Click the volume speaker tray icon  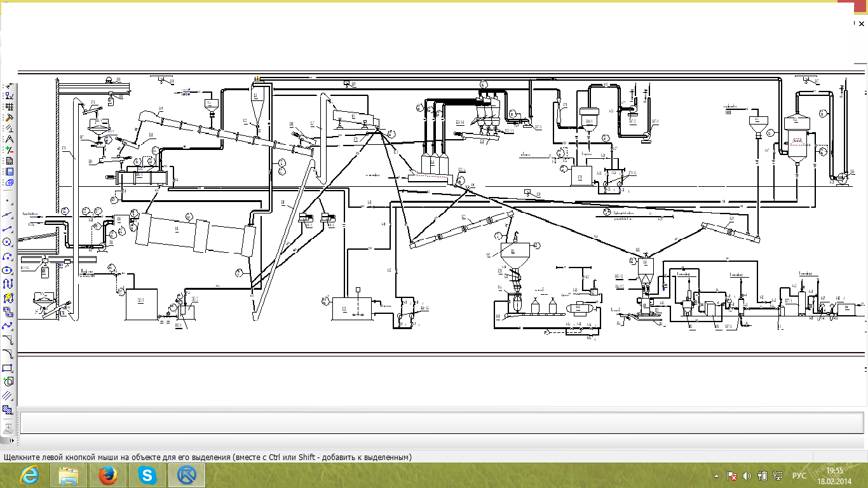click(x=747, y=476)
